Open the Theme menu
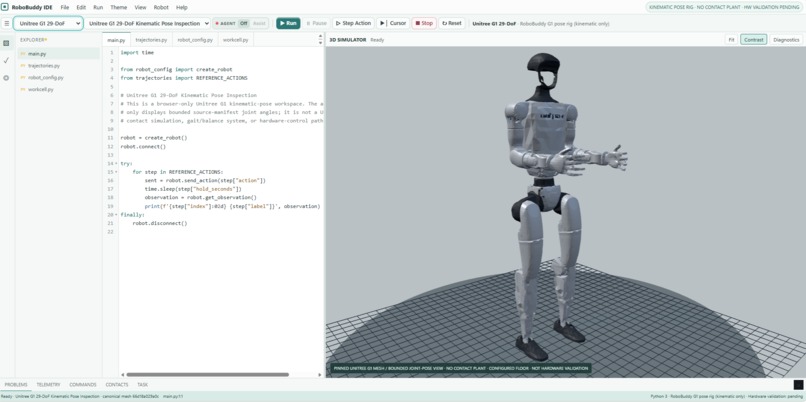The image size is (806, 402). (119, 8)
